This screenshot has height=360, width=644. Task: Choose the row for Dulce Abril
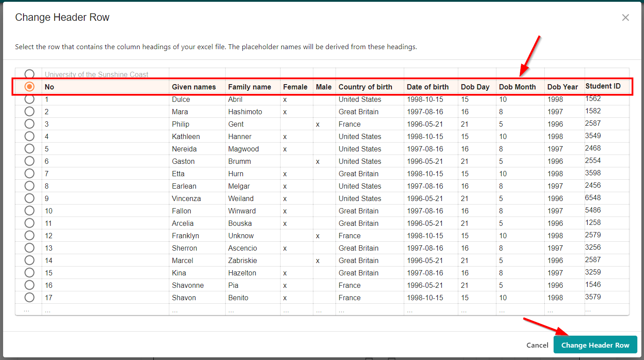point(29,99)
